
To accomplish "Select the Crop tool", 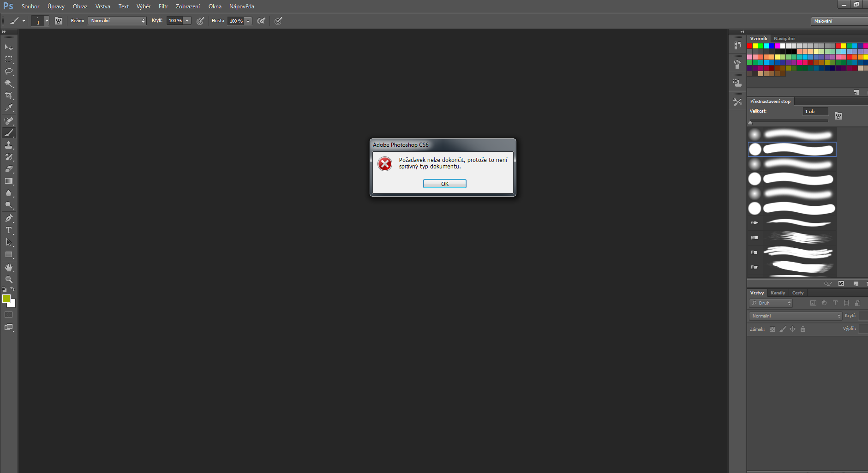I will (x=9, y=96).
